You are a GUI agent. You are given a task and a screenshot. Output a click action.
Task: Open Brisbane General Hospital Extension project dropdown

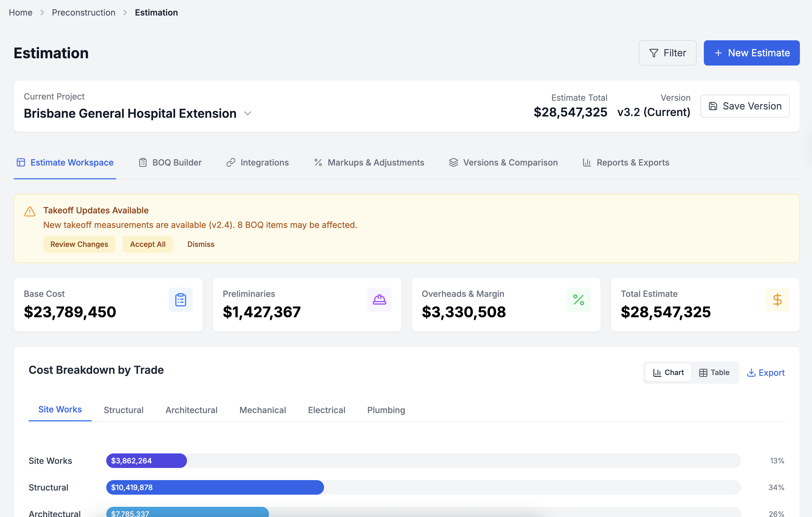coord(138,113)
